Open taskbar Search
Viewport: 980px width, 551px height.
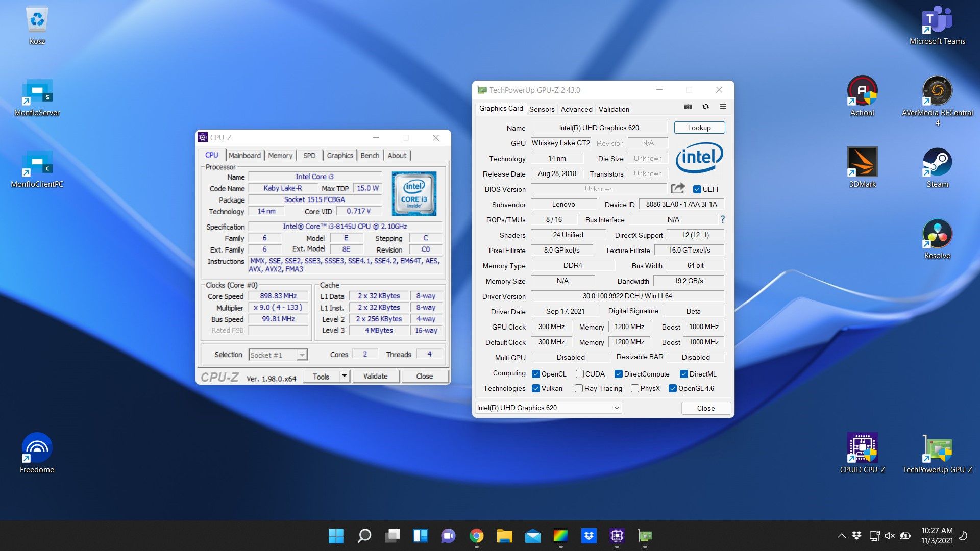point(364,536)
